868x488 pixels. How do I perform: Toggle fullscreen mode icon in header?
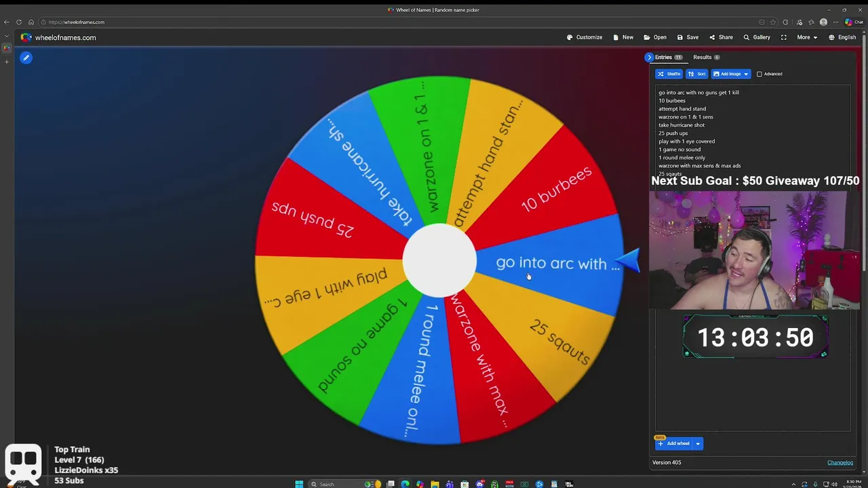tap(783, 37)
